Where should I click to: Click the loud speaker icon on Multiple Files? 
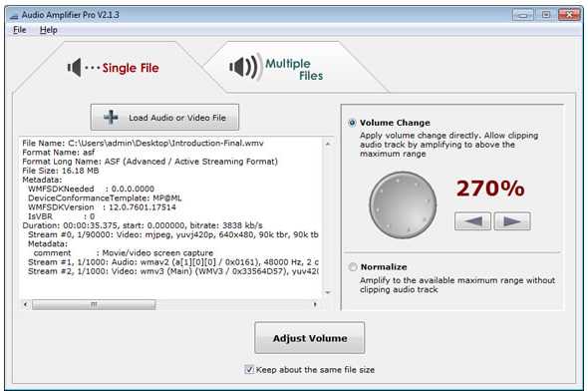point(244,67)
